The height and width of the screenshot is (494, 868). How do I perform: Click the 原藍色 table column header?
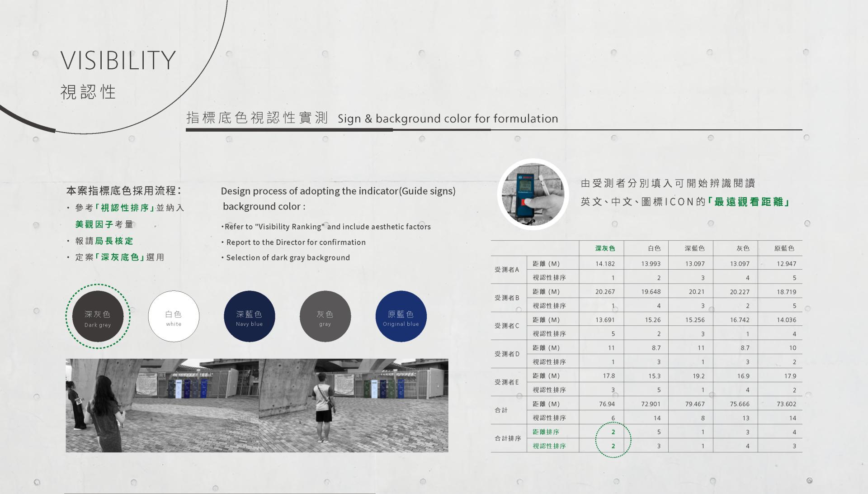784,248
